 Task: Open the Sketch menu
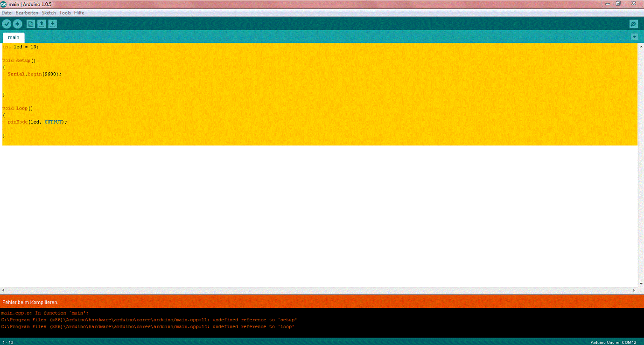[x=49, y=13]
